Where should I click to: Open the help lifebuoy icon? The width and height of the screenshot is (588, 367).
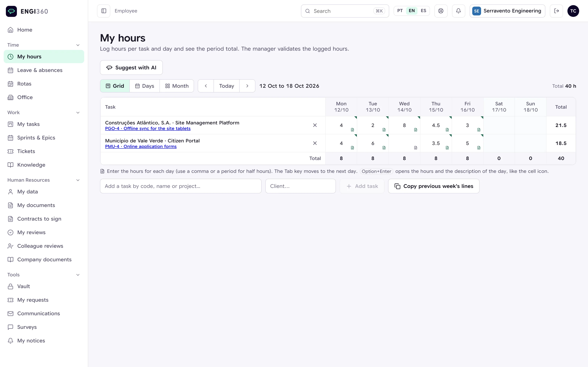(x=441, y=11)
